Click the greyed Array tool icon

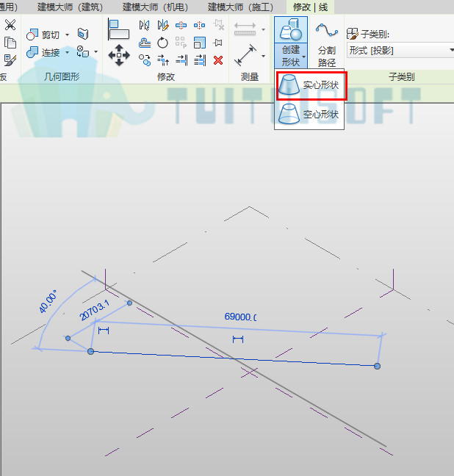click(181, 43)
